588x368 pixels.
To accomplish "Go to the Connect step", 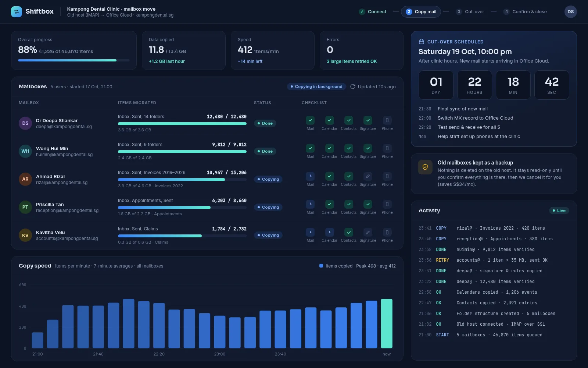I will 373,12.
